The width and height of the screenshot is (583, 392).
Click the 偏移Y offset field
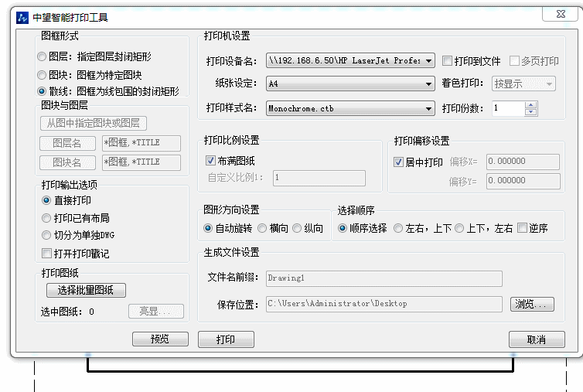pos(523,181)
